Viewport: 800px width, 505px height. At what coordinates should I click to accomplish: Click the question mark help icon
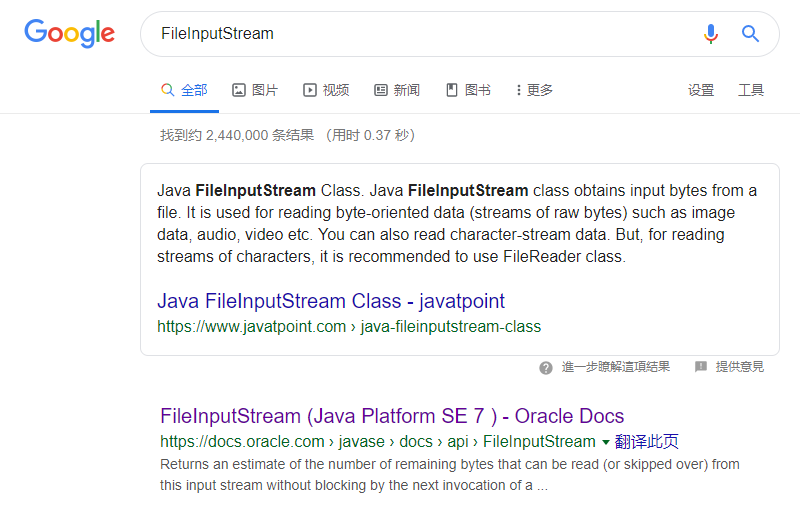[x=545, y=368]
